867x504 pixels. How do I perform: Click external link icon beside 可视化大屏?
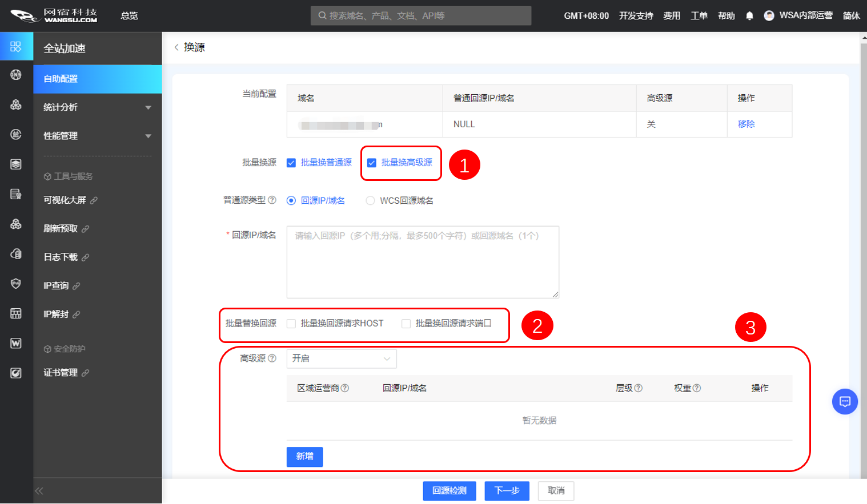point(94,200)
